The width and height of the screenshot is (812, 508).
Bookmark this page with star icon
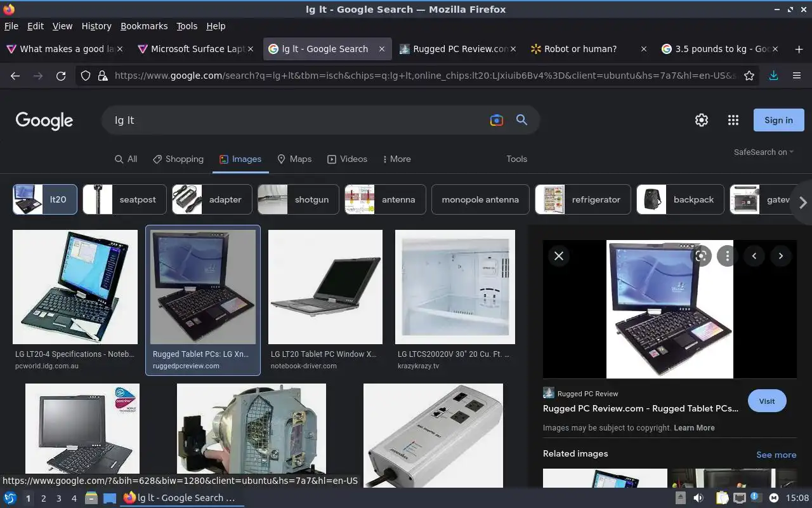click(x=749, y=76)
